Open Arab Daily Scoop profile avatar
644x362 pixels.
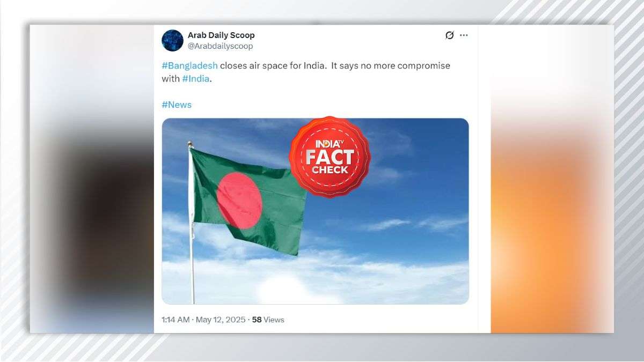pos(172,40)
